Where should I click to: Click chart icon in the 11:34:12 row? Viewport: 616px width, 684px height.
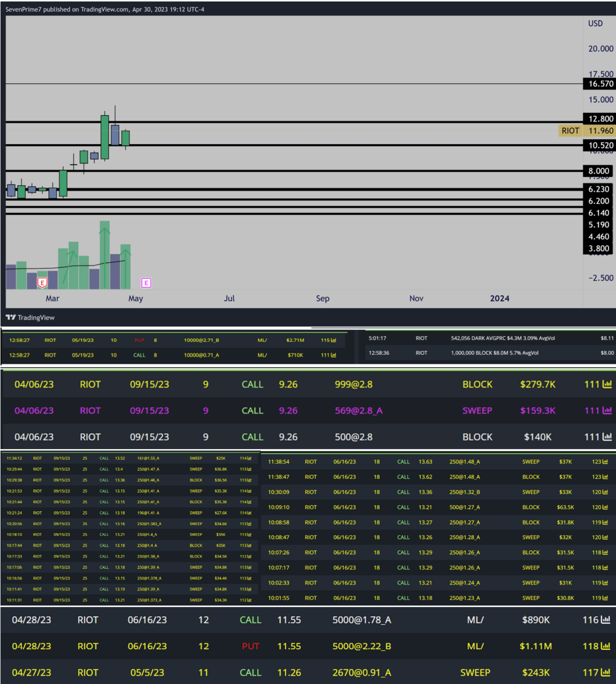(250, 458)
